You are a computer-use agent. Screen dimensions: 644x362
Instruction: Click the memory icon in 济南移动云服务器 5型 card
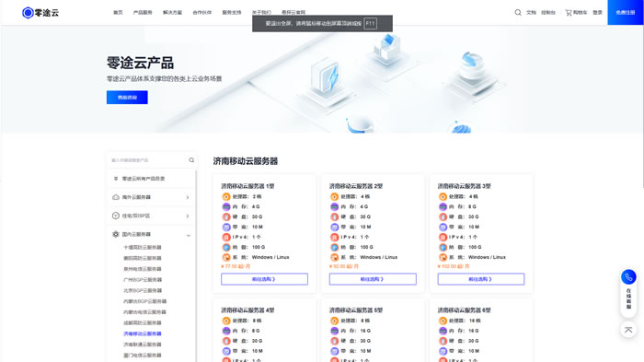(334, 331)
